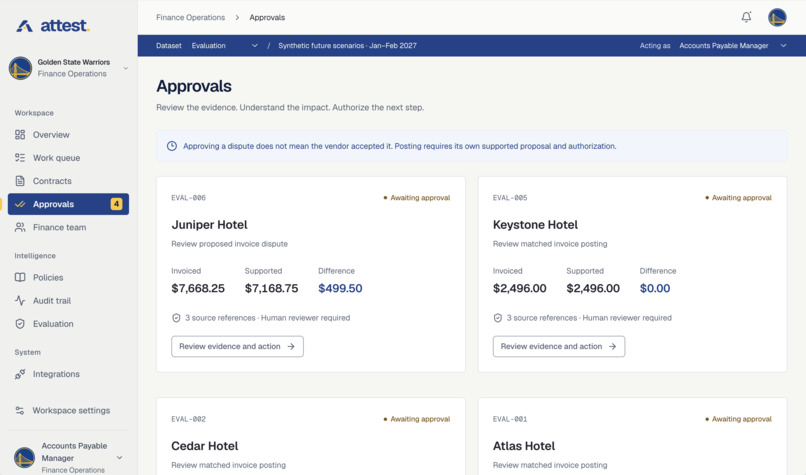
Task: Click Awaiting approval status on Atlas Hotel card
Action: coord(738,419)
